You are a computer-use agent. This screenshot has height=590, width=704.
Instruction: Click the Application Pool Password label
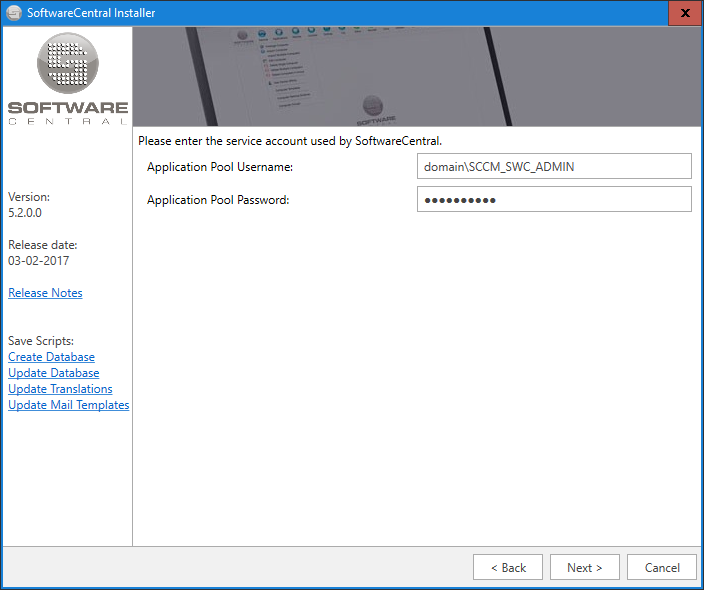tap(217, 200)
